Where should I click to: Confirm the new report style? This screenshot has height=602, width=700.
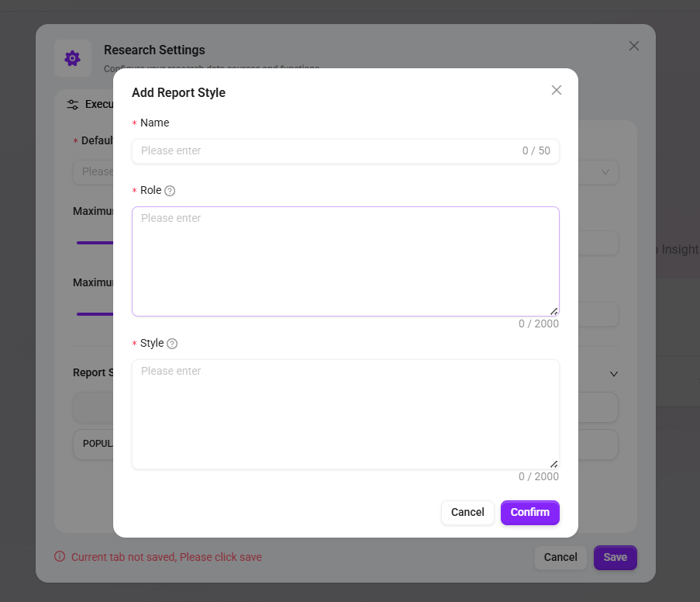click(x=529, y=512)
